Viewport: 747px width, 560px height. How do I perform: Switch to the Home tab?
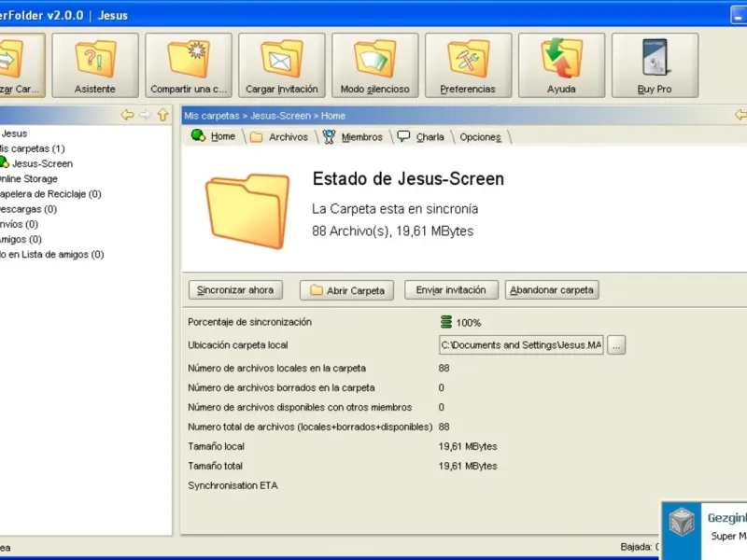214,136
